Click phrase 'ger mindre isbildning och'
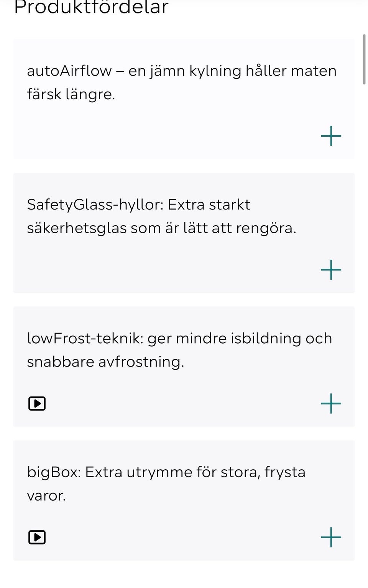Viewport: 368px width, 588px height. pyautogui.click(x=240, y=339)
